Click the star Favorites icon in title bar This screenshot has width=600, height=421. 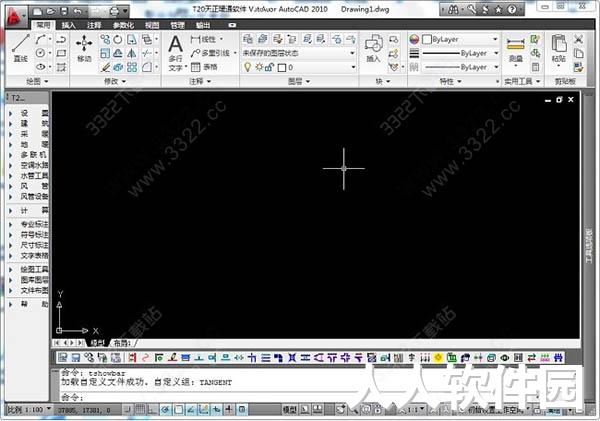coord(498,10)
